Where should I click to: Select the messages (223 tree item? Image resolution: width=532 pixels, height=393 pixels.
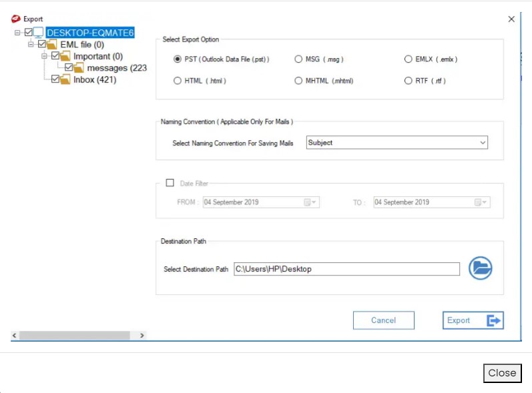pos(117,68)
